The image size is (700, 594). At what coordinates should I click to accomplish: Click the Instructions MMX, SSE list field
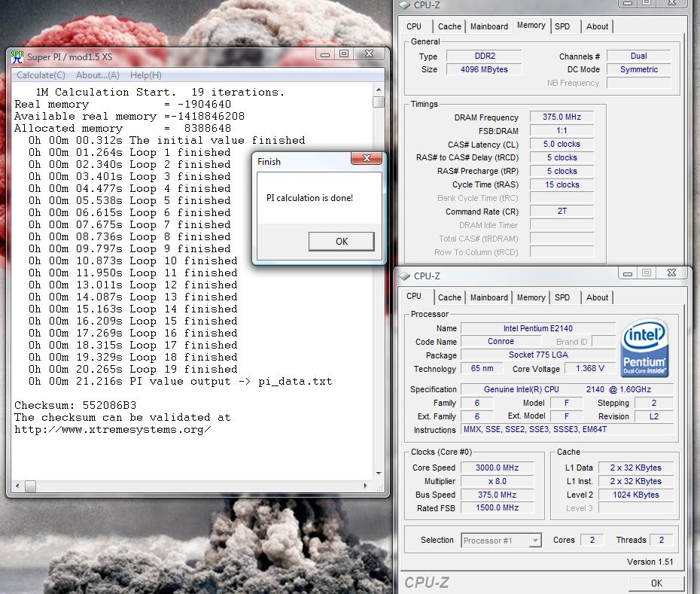(x=567, y=429)
